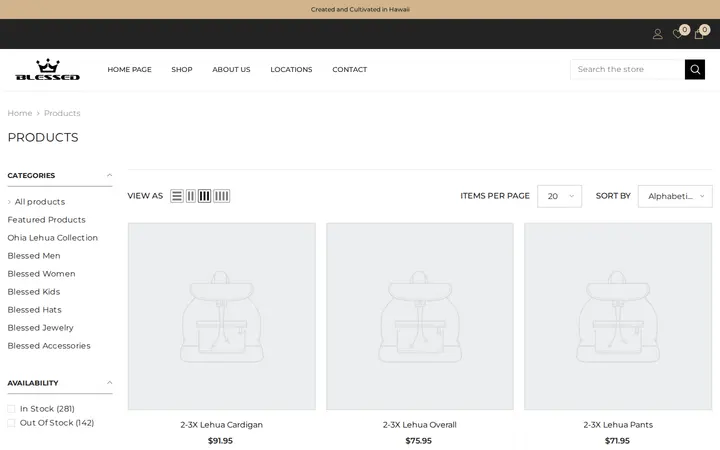Click the Search the store field
Viewport: 720px width, 450px height.
[627, 69]
